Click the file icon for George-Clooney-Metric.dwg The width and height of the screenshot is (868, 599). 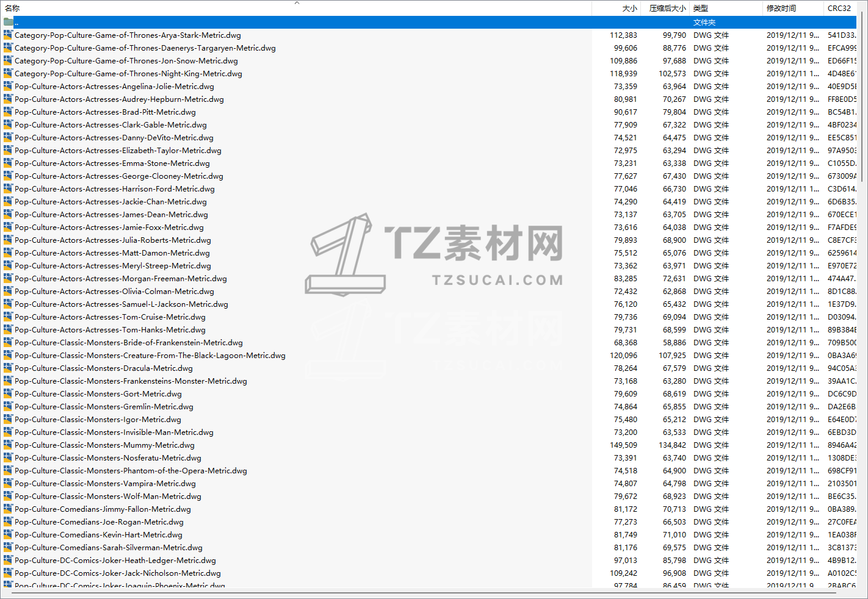pos(8,176)
